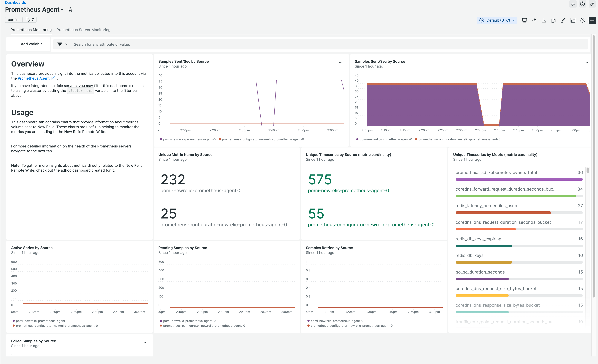Edit dashboard with the pencil icon
Screen dimensions: 598x364
coord(563,20)
